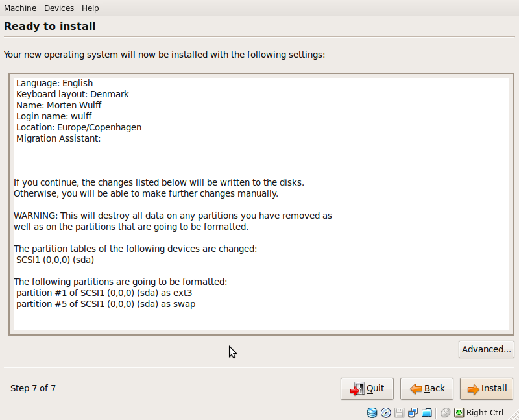This screenshot has width=519, height=420.
Task: Click the mouse integration status icon
Action: coord(445,413)
